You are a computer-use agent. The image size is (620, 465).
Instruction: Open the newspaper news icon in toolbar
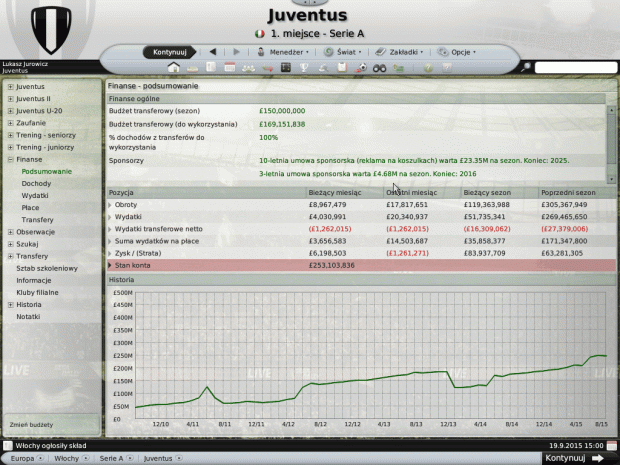pos(211,67)
